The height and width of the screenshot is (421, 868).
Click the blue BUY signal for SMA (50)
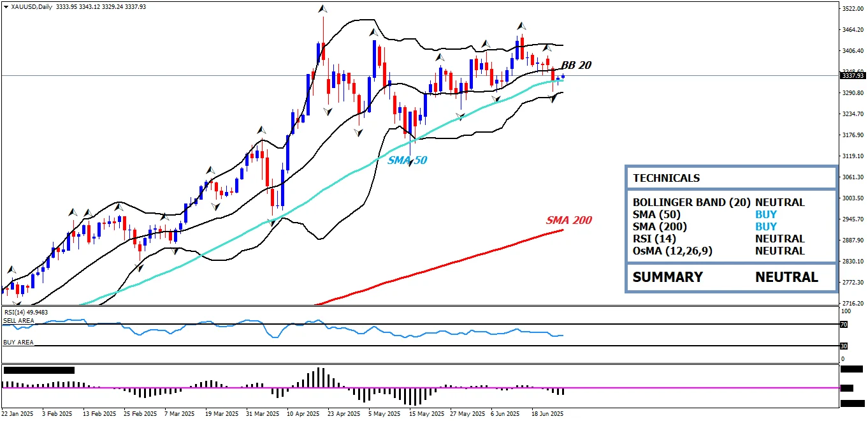[765, 214]
